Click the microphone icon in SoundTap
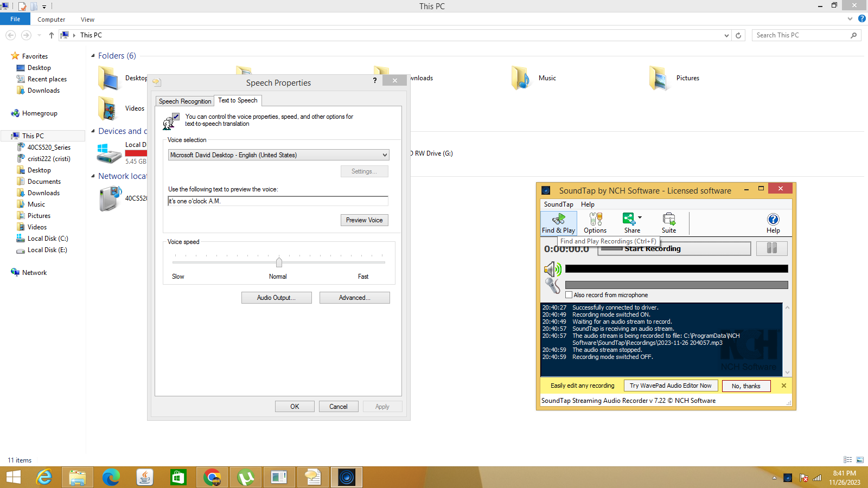Screen dimensions: 868x488 click(x=553, y=284)
